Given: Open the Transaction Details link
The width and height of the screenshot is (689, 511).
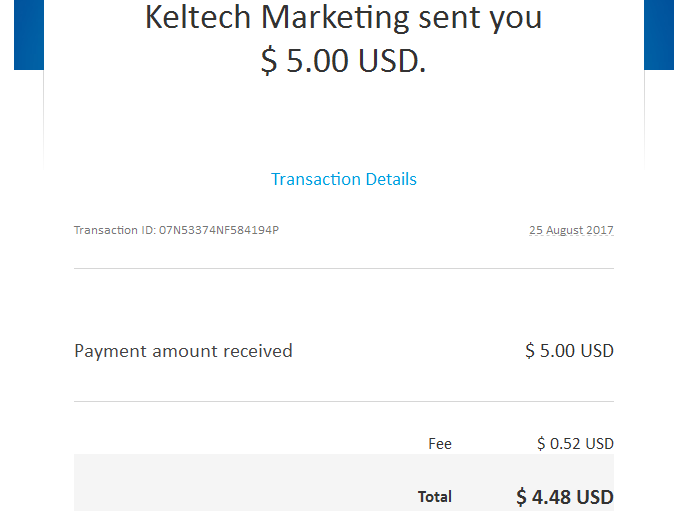Looking at the screenshot, I should point(344,179).
